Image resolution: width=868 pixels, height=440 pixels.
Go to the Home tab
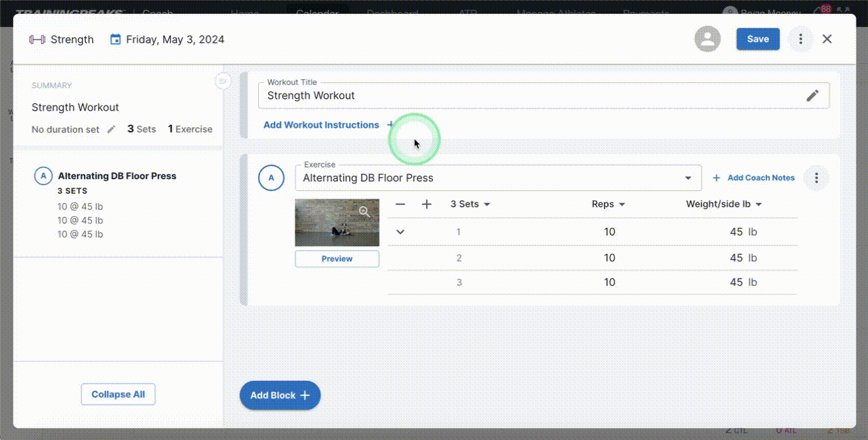(x=244, y=13)
